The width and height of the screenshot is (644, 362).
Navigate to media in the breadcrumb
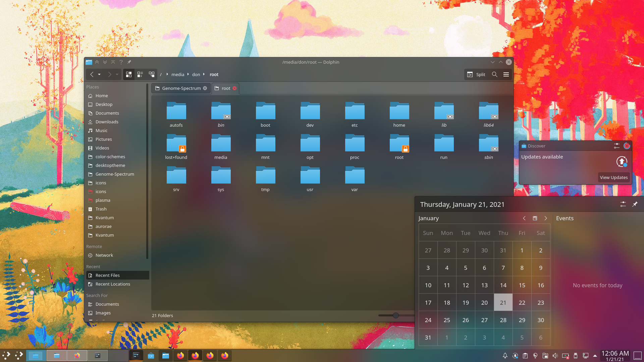[178, 74]
